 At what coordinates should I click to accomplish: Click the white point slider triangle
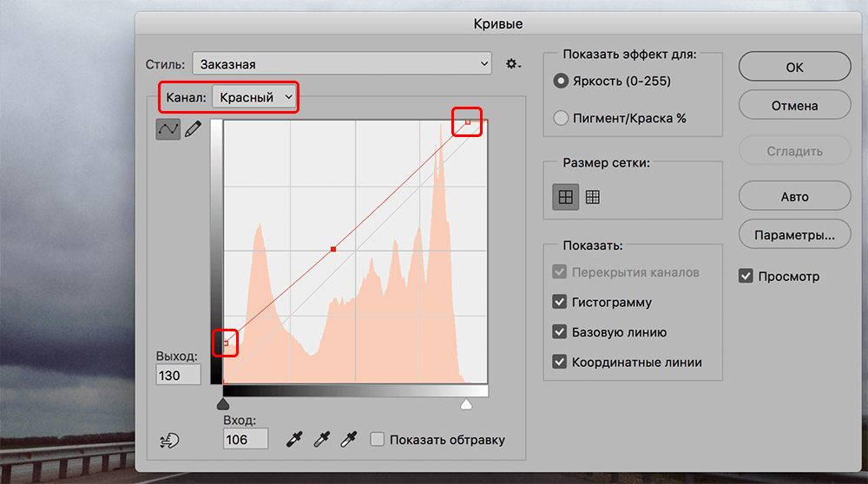point(466,404)
